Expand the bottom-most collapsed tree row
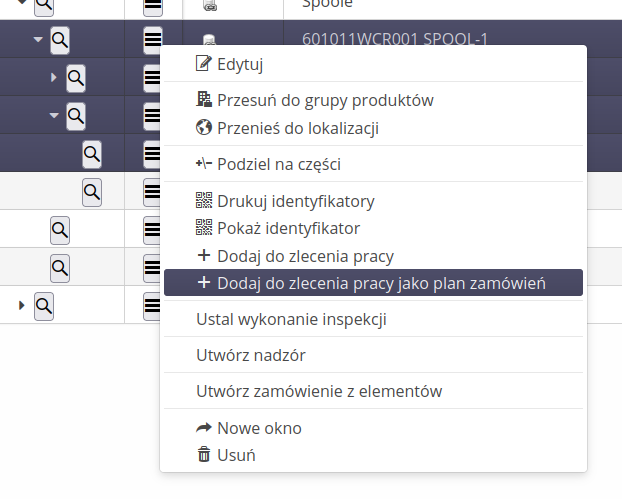The height and width of the screenshot is (499, 622). coord(22,304)
